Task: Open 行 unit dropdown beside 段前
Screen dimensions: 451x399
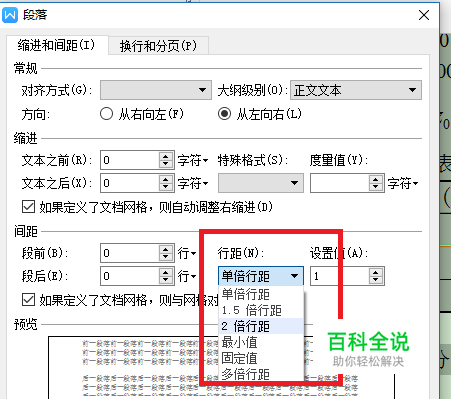Action: [187, 253]
